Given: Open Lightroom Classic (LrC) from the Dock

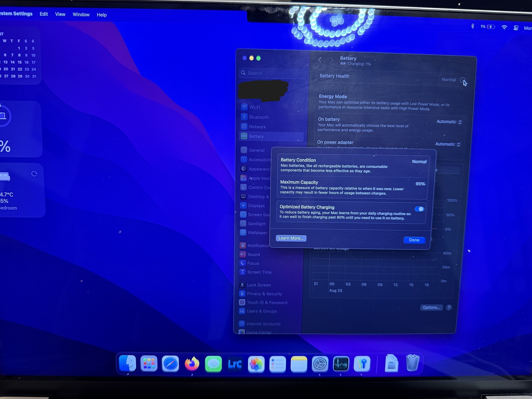Looking at the screenshot, I should pyautogui.click(x=235, y=364).
